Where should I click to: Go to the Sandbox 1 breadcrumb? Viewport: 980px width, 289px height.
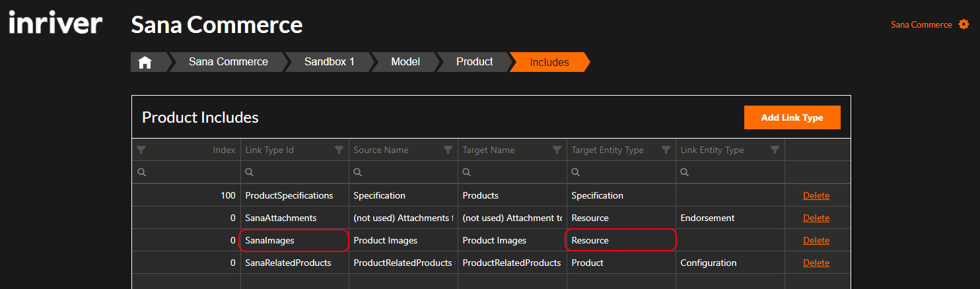(330, 62)
